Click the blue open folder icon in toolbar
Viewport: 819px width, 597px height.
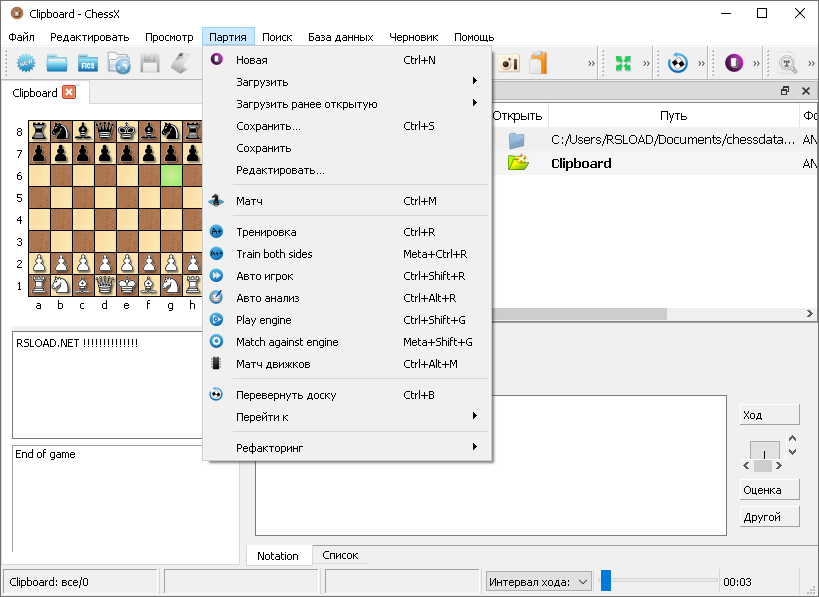(x=57, y=63)
